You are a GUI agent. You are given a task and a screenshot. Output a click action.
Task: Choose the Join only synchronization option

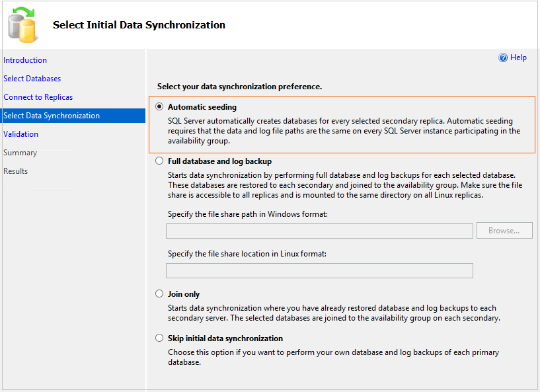point(159,294)
